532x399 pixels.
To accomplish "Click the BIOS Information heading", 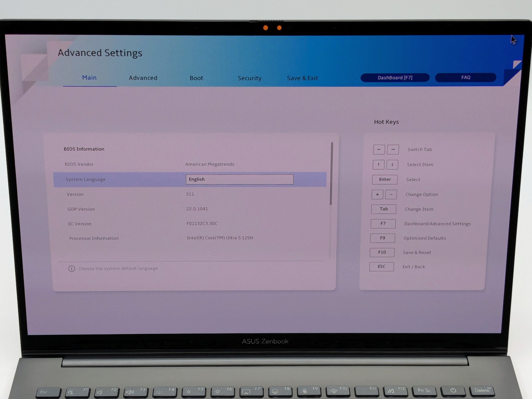I will [84, 149].
